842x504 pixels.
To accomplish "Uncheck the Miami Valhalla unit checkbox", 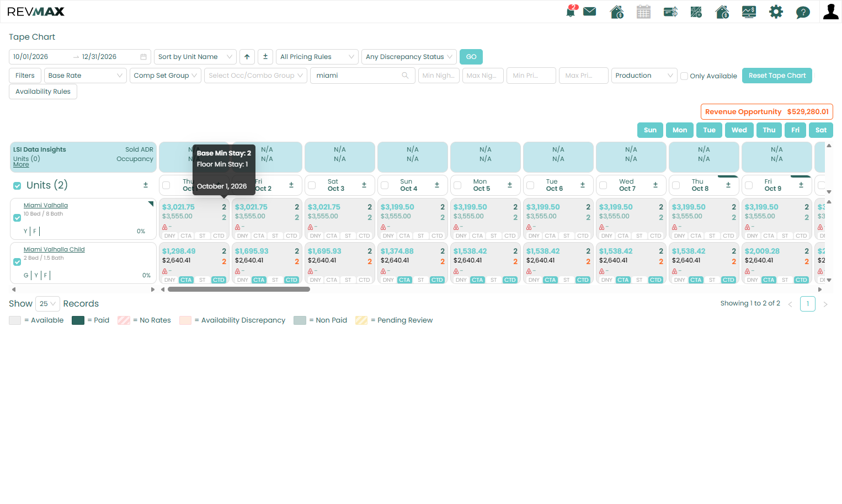I will 17,218.
